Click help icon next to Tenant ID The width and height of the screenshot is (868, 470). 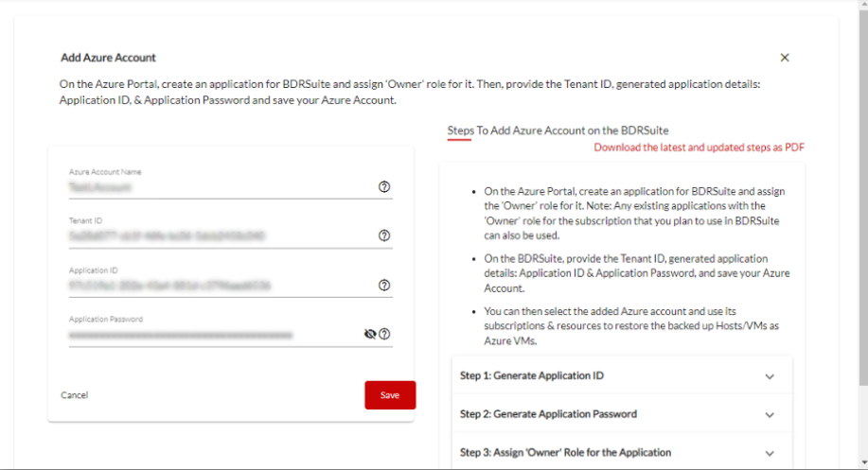point(384,235)
